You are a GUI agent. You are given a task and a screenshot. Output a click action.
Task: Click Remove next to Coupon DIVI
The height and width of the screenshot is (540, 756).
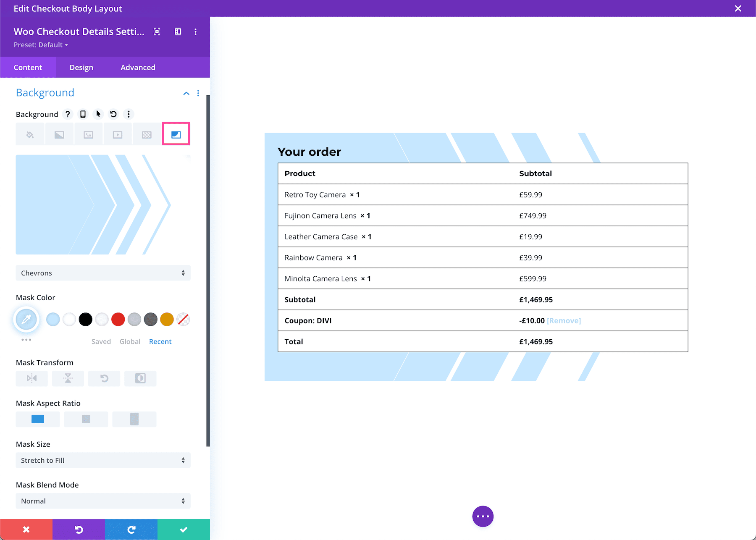click(564, 320)
